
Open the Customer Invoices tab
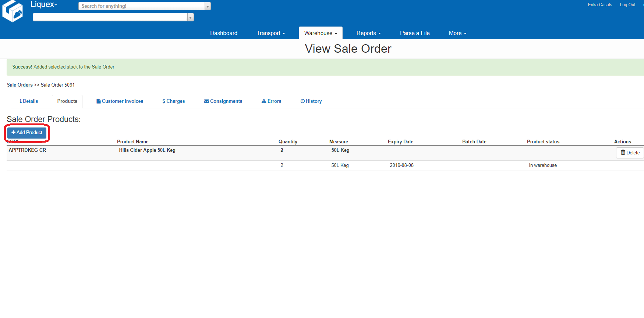120,101
